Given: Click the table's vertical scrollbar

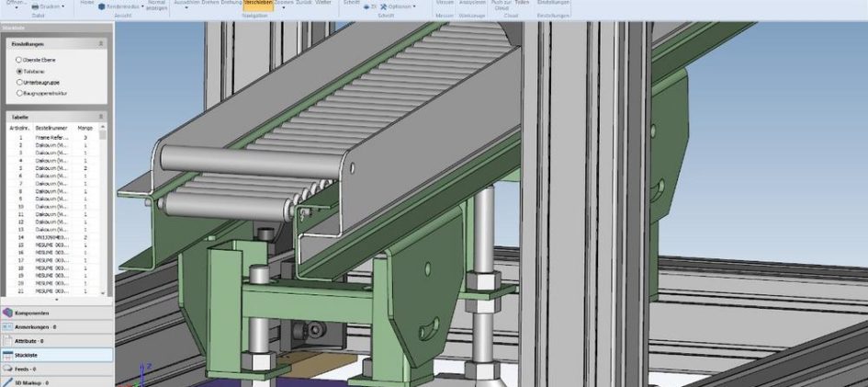Looking at the screenshot, I should pos(103,211).
